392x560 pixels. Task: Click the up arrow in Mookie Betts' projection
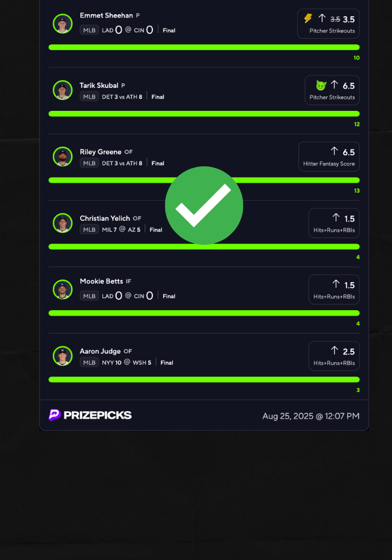pyautogui.click(x=336, y=284)
